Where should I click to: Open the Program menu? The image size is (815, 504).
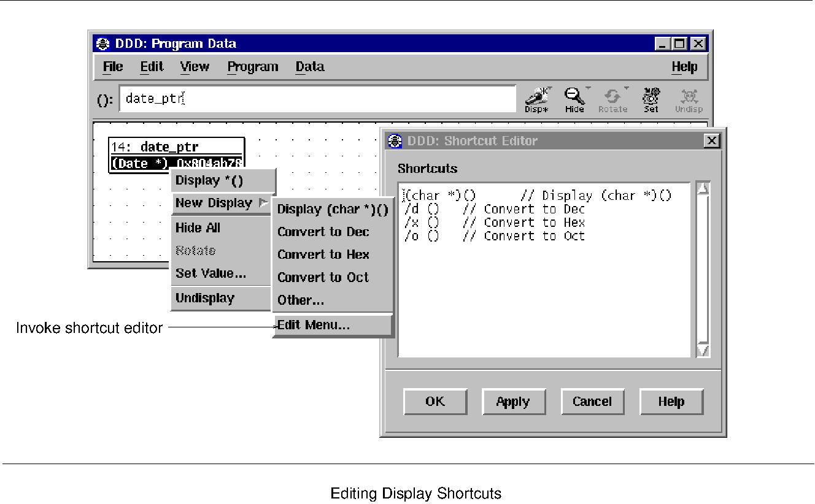pos(253,66)
